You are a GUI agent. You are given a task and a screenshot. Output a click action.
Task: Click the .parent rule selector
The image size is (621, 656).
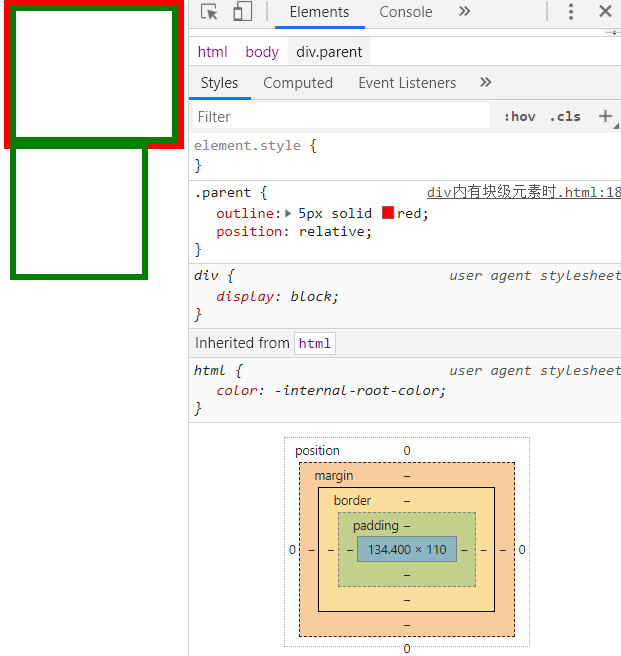[x=222, y=192]
